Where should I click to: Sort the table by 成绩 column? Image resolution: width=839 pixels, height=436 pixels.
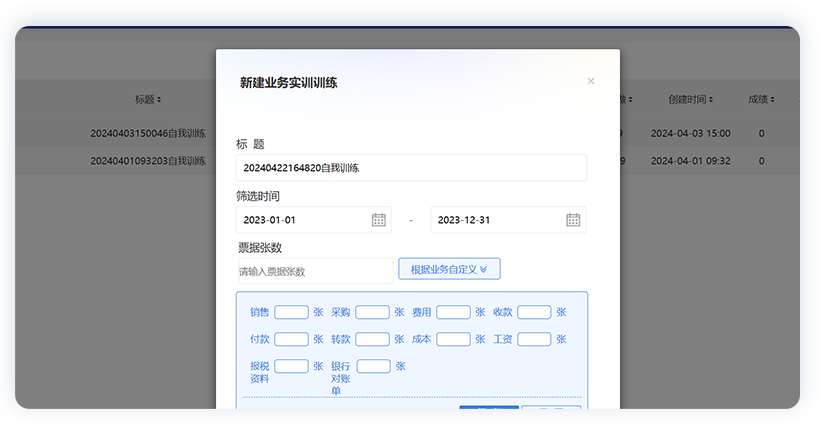[x=762, y=100]
